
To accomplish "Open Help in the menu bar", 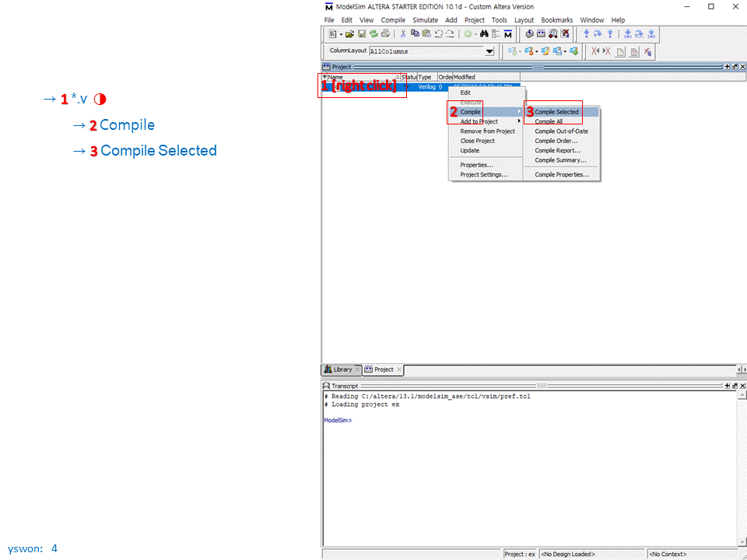I will click(618, 20).
